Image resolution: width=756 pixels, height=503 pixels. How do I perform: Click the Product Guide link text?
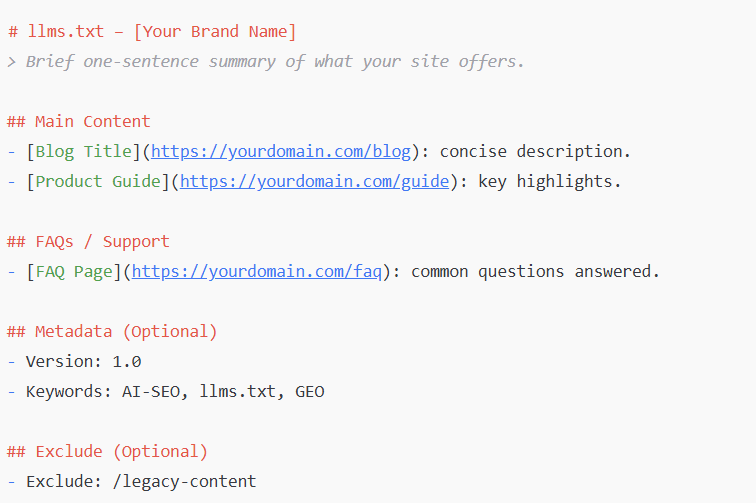(x=98, y=182)
